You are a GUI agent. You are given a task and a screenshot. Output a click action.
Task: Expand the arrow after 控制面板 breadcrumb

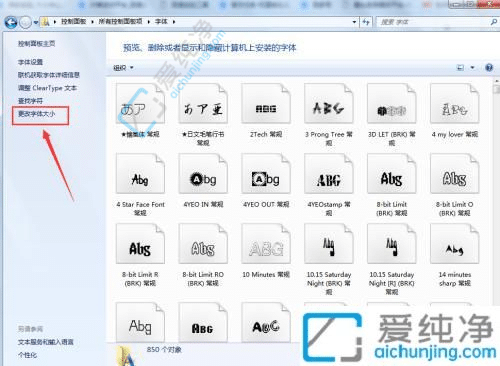pos(92,22)
